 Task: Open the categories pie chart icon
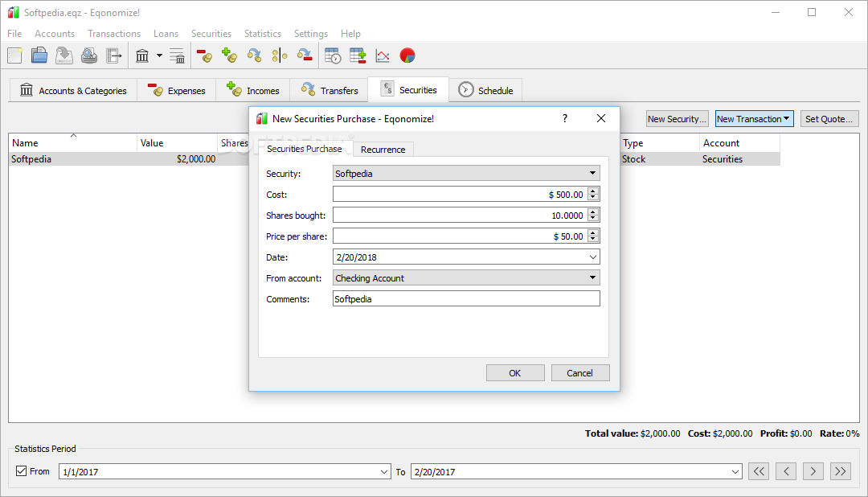coord(407,55)
